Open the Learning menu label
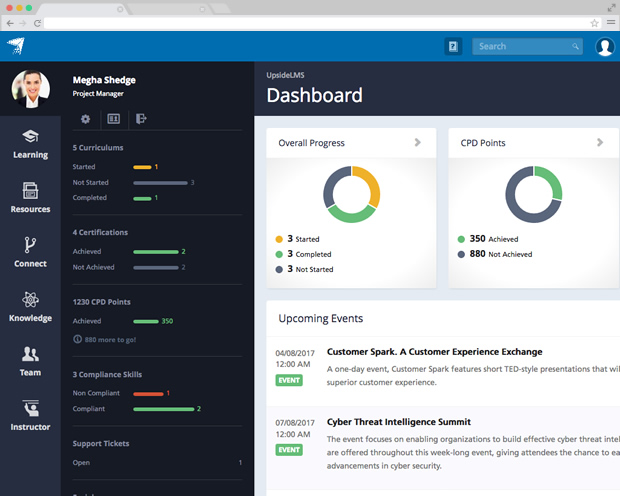The height and width of the screenshot is (496, 620). click(x=30, y=155)
